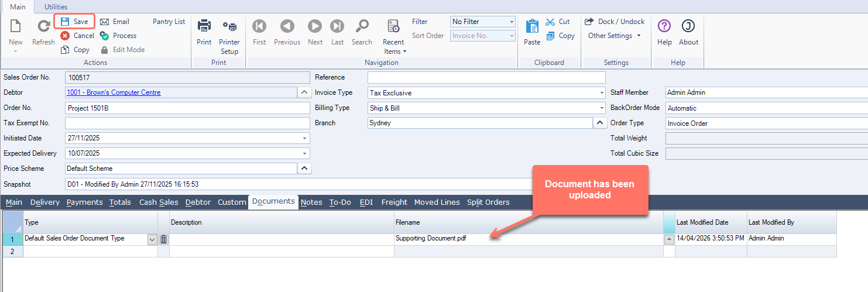Click Edit Mode lock icon
The image size is (868, 292).
coord(104,50)
